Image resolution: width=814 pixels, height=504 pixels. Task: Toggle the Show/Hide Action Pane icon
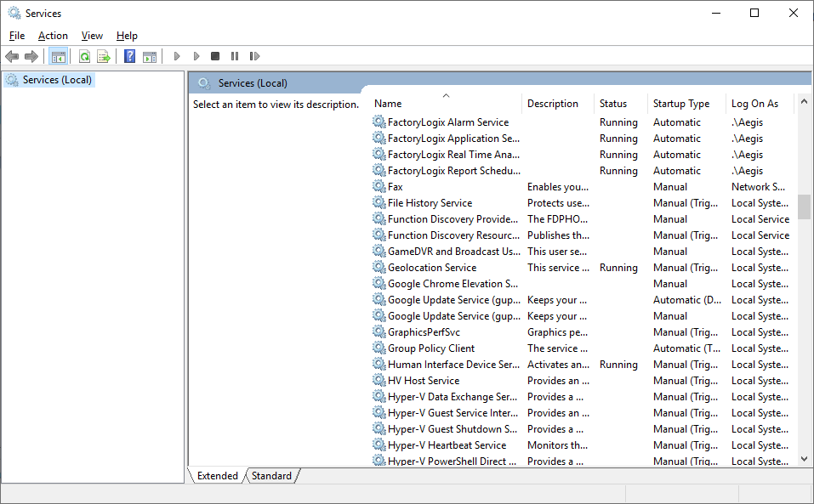150,57
